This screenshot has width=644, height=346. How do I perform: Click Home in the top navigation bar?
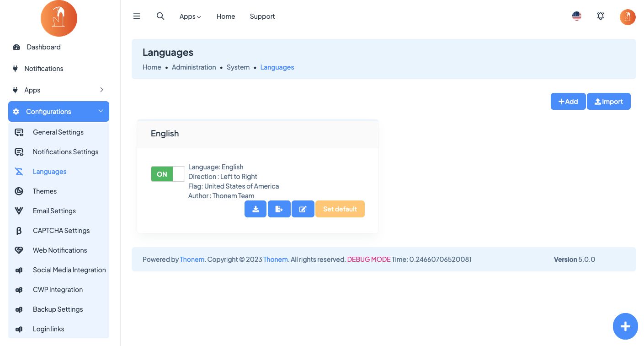click(226, 16)
